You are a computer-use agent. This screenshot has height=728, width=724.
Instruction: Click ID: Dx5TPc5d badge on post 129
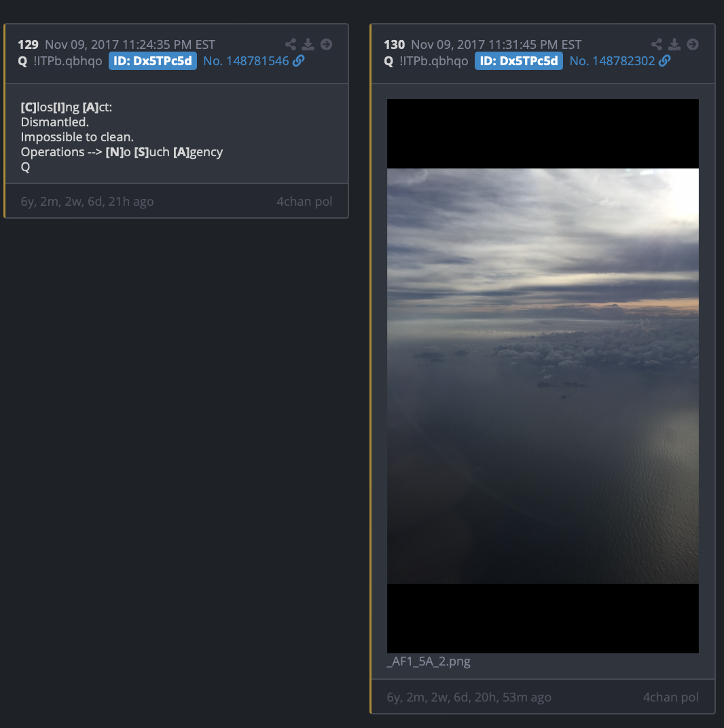click(153, 61)
